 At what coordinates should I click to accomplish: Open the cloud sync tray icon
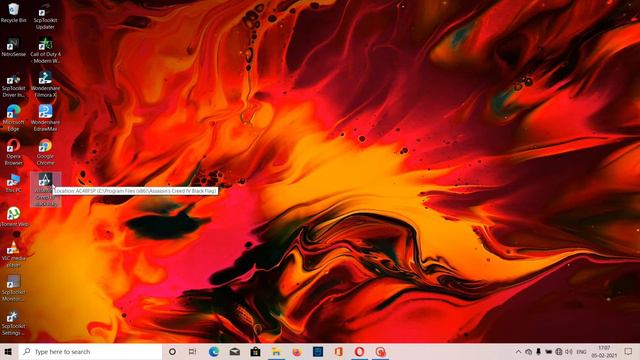[x=528, y=351]
